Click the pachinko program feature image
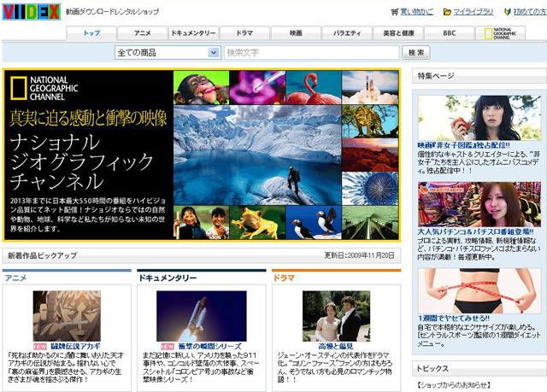The height and width of the screenshot is (392, 547). click(x=479, y=204)
